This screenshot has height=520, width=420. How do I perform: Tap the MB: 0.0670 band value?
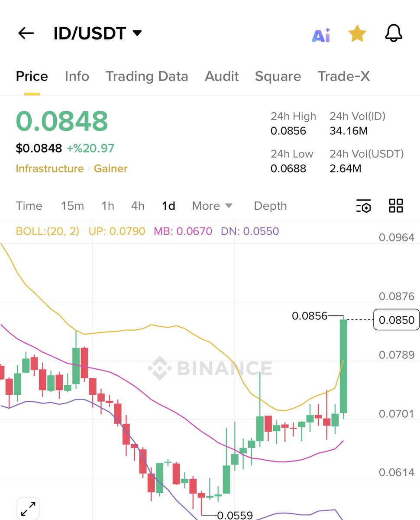183,231
